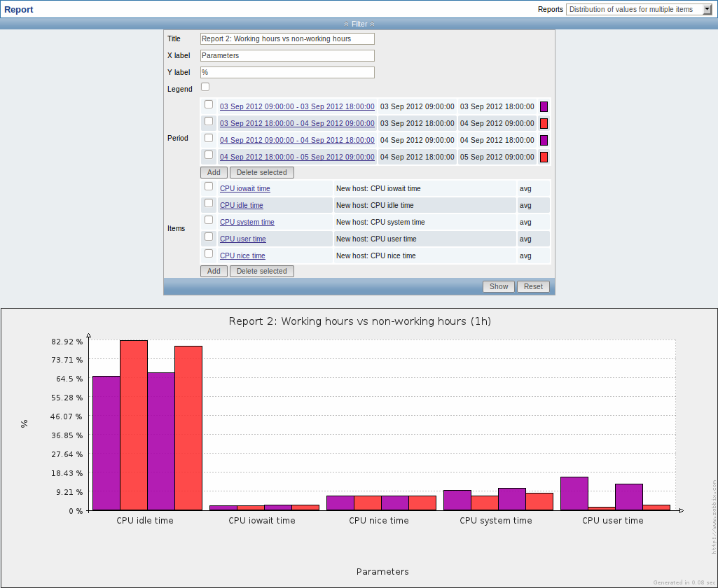This screenshot has height=588, width=718.
Task: Click the 'New host: CPU system time' cell
Action: point(424,223)
